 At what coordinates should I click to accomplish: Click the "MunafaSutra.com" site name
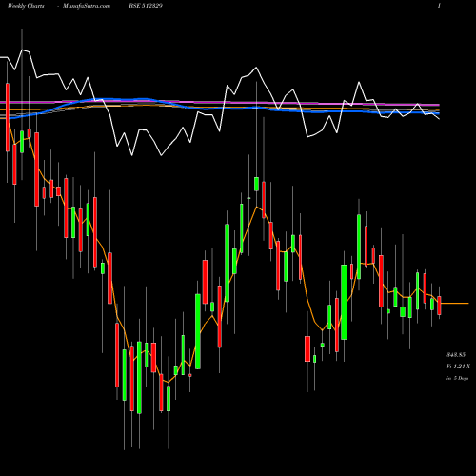coord(87,6)
